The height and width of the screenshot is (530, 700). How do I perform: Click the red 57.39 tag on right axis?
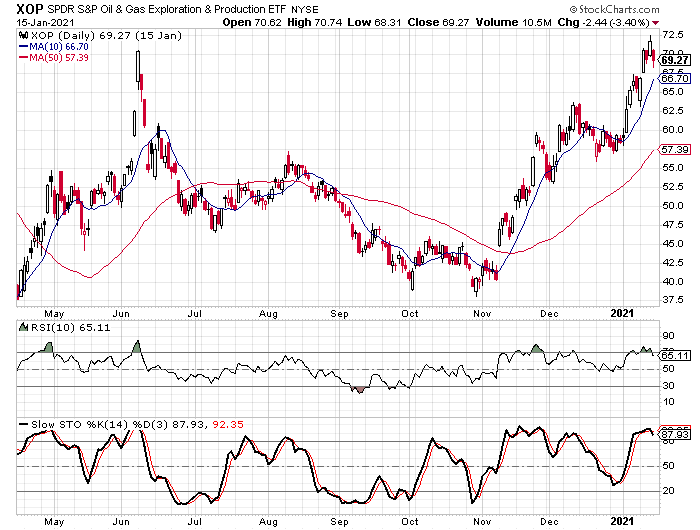675,150
